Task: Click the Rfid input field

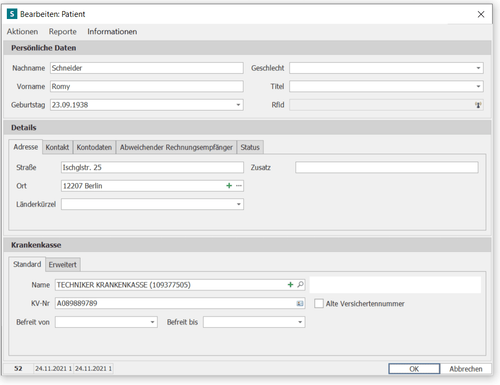Action: click(x=386, y=105)
